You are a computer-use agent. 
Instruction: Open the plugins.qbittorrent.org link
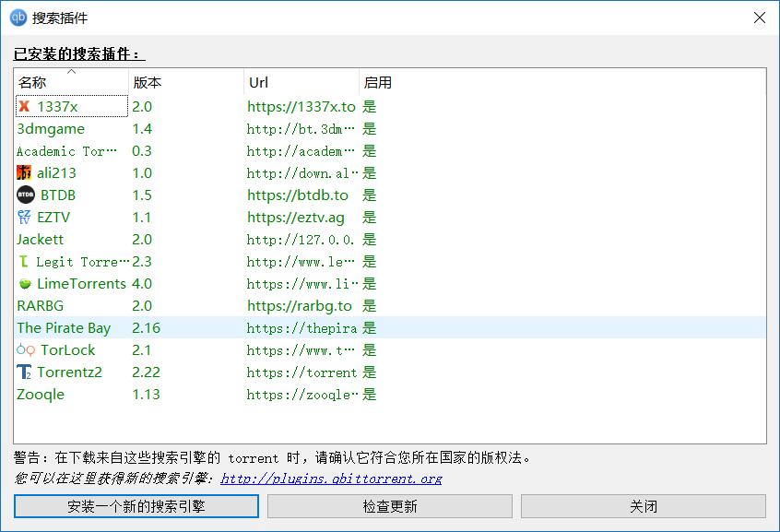331,479
